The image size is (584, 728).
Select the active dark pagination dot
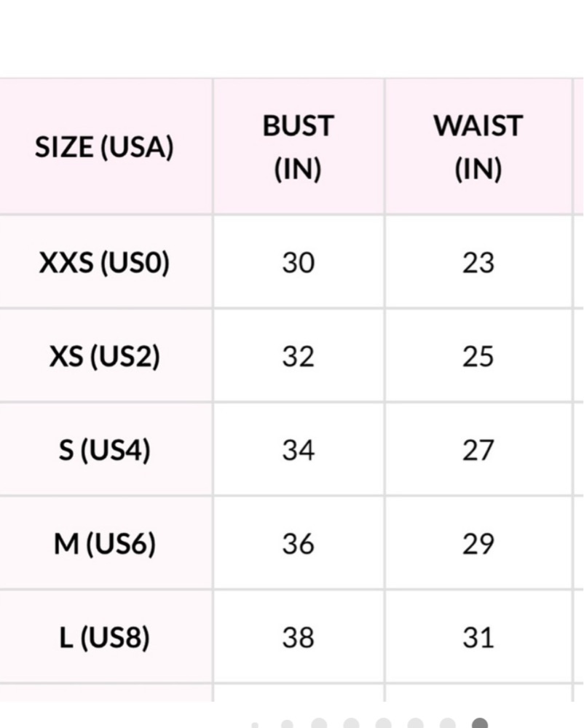point(480,724)
